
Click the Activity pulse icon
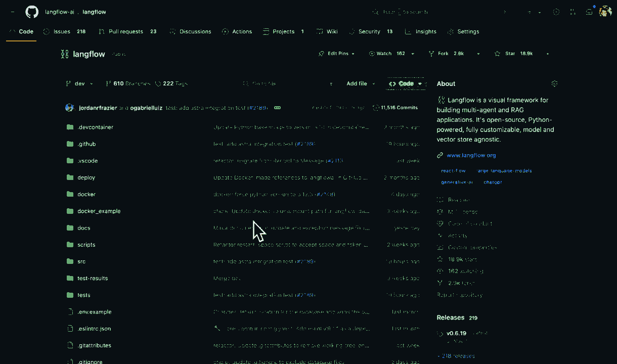[440, 236]
